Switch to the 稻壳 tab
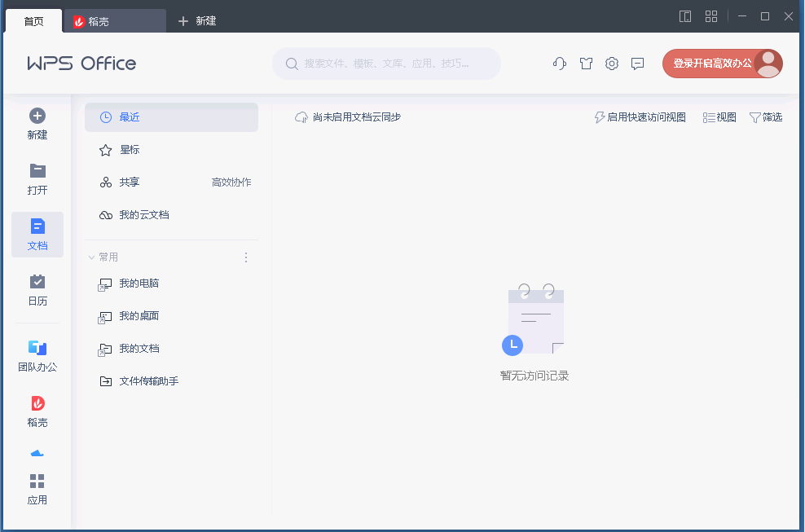The height and width of the screenshot is (532, 805). 115,21
